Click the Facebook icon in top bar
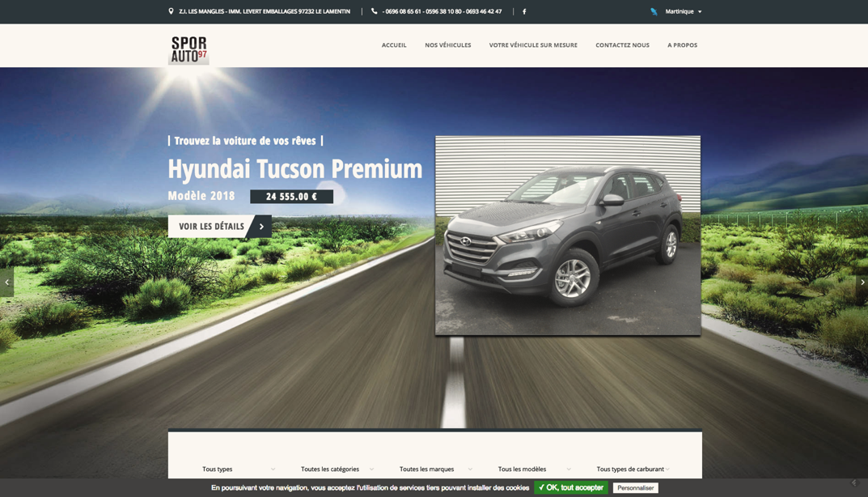Screen dimensions: 868x497 (524, 11)
